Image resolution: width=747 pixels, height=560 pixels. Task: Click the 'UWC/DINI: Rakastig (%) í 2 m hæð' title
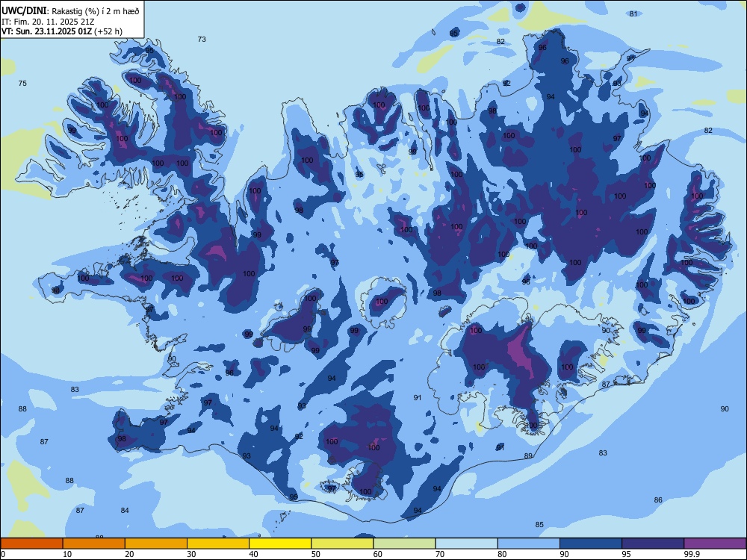coord(70,11)
